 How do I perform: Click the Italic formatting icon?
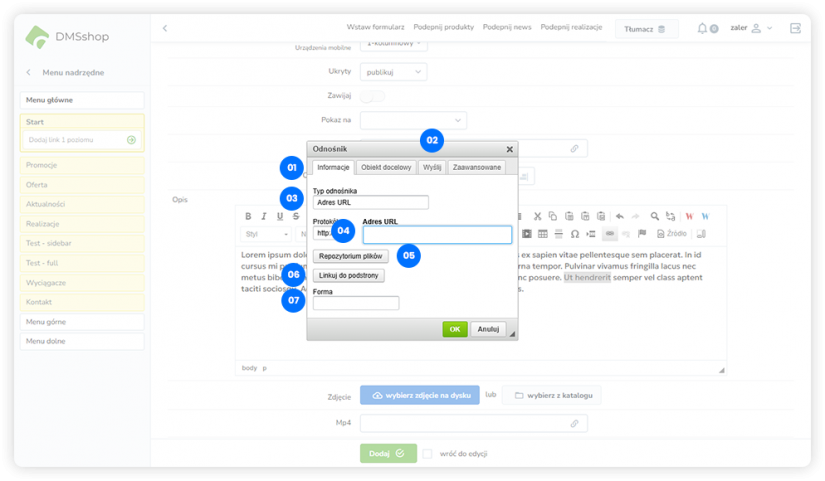click(x=264, y=216)
